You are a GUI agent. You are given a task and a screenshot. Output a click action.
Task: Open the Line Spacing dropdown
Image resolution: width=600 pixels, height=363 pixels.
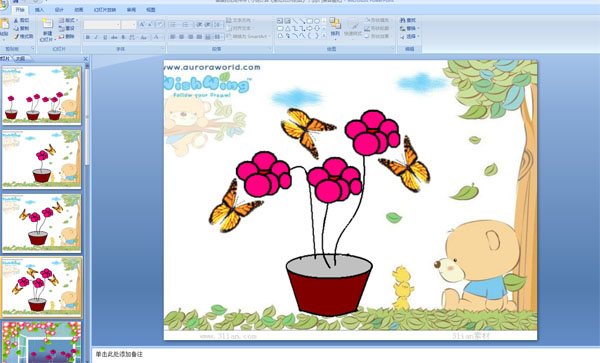pyautogui.click(x=218, y=25)
